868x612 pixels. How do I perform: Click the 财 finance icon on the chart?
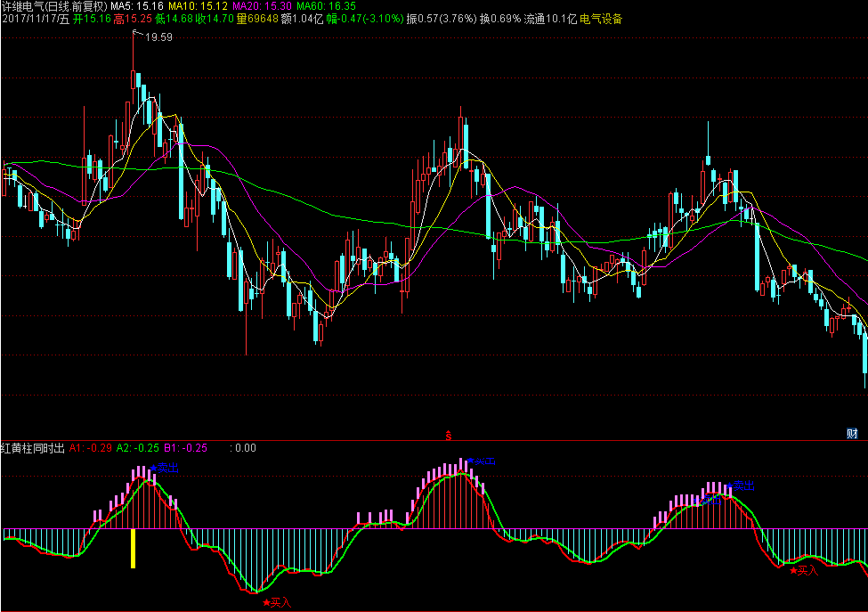(x=852, y=434)
